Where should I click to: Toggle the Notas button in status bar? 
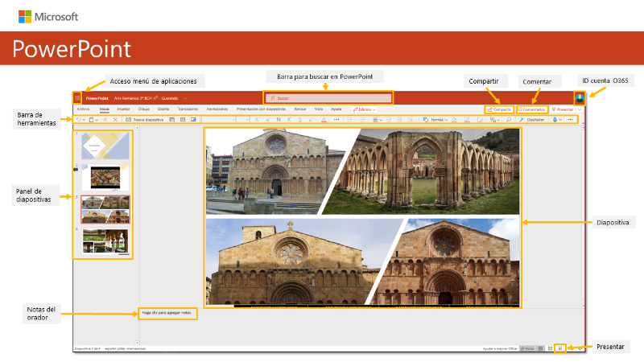(x=527, y=348)
